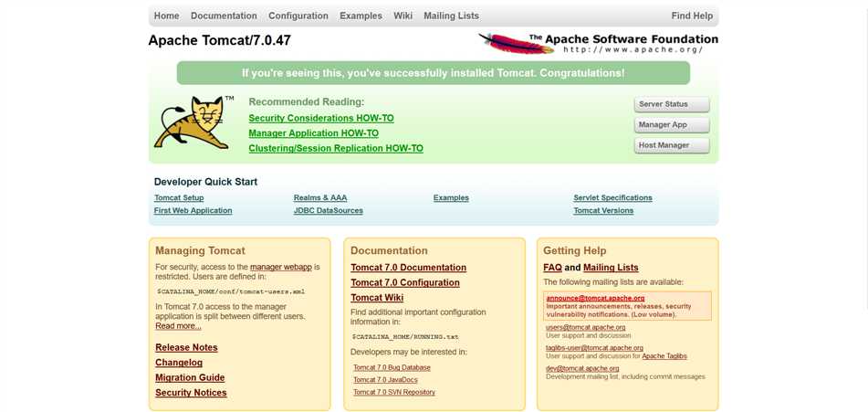Open Examples link under Developer Quick Start
Screen dimensions: 868x412
pos(451,197)
